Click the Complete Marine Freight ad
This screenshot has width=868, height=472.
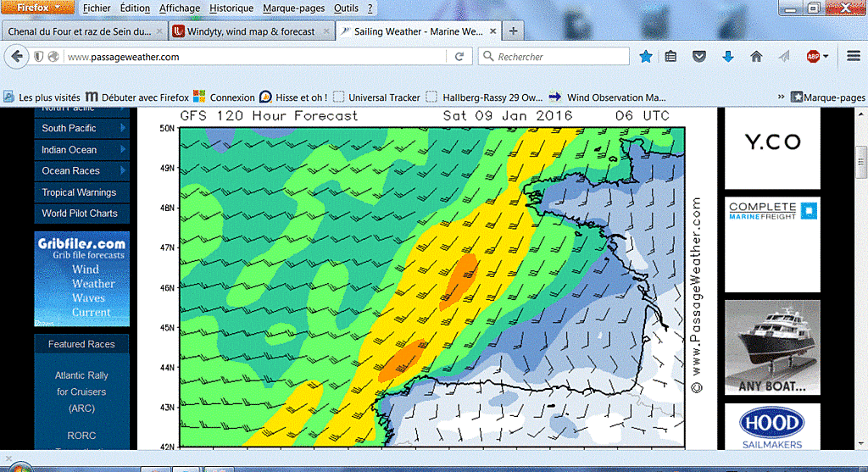tap(772, 245)
